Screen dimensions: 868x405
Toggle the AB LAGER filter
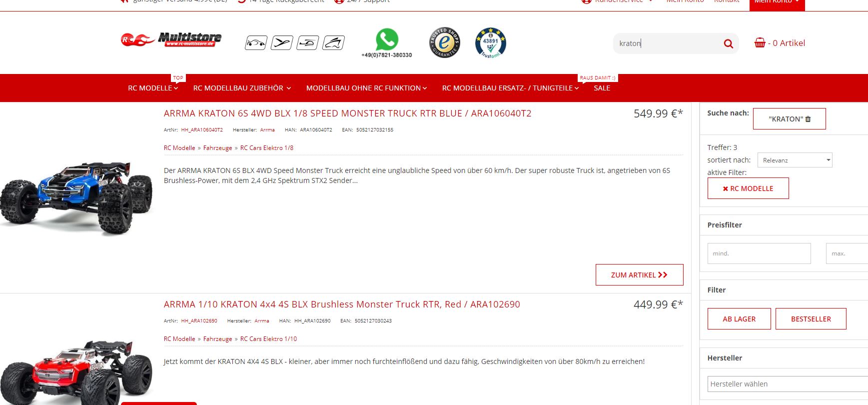tap(739, 319)
